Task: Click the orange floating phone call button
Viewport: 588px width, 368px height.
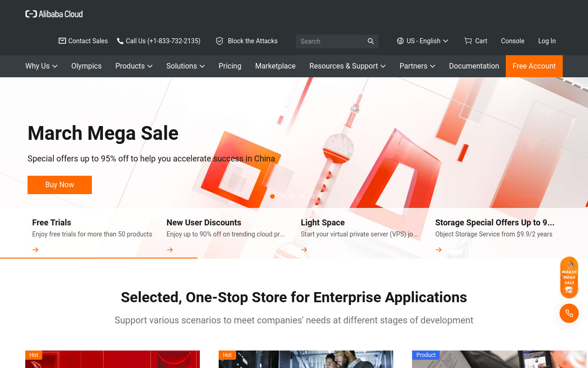Action: (x=569, y=313)
